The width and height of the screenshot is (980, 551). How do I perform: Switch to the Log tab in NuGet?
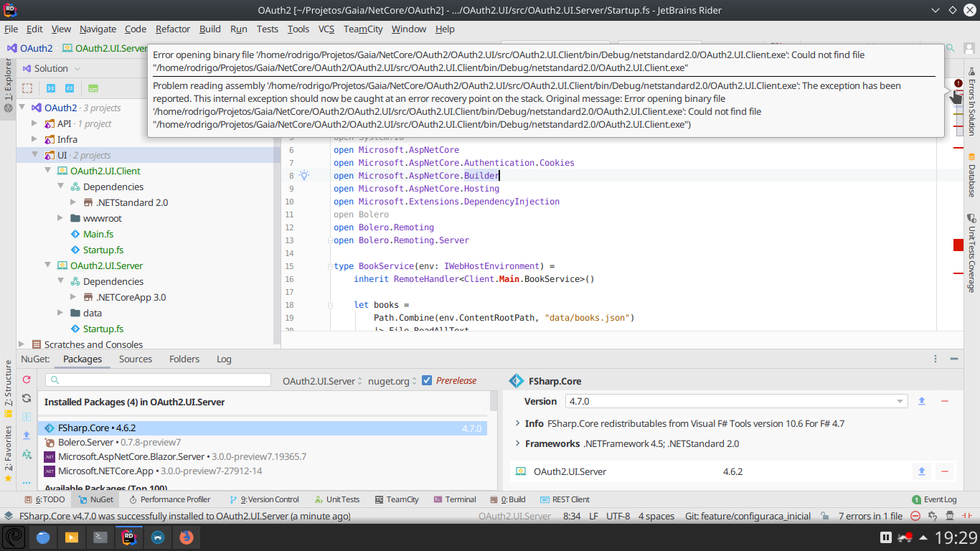click(224, 359)
